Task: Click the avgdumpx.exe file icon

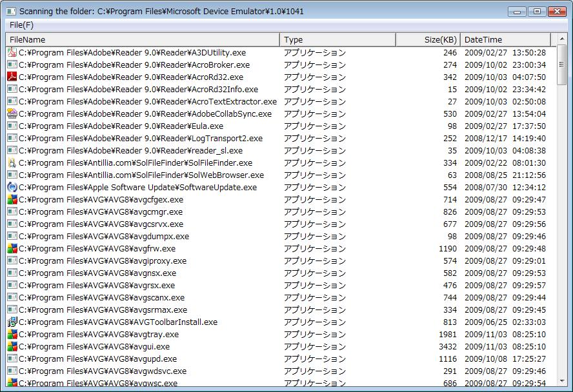Action: pos(12,236)
